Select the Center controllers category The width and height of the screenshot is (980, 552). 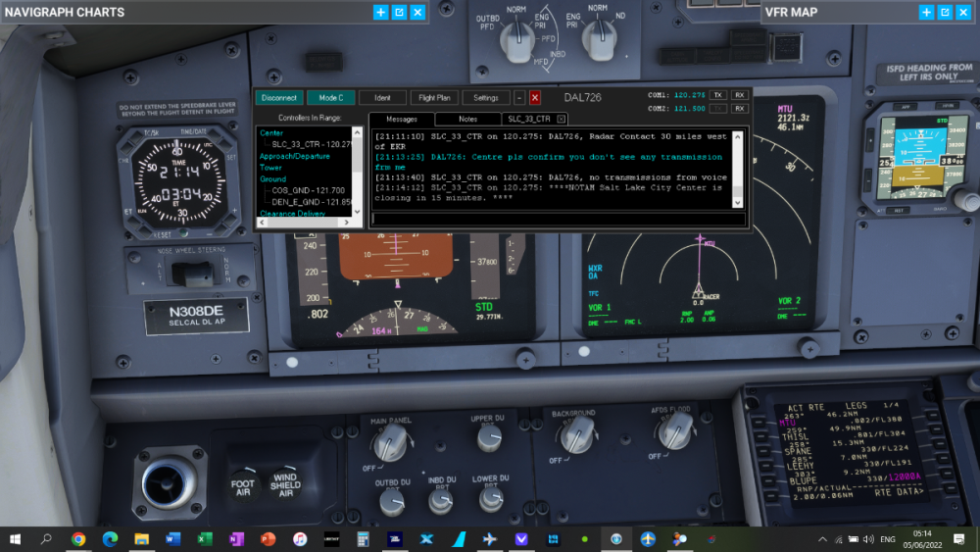(x=271, y=132)
